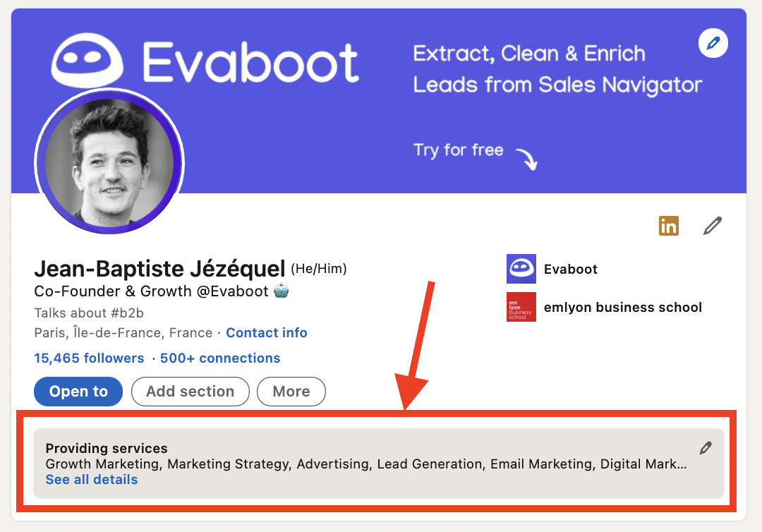Open the More menu
This screenshot has width=762, height=532.
click(291, 392)
